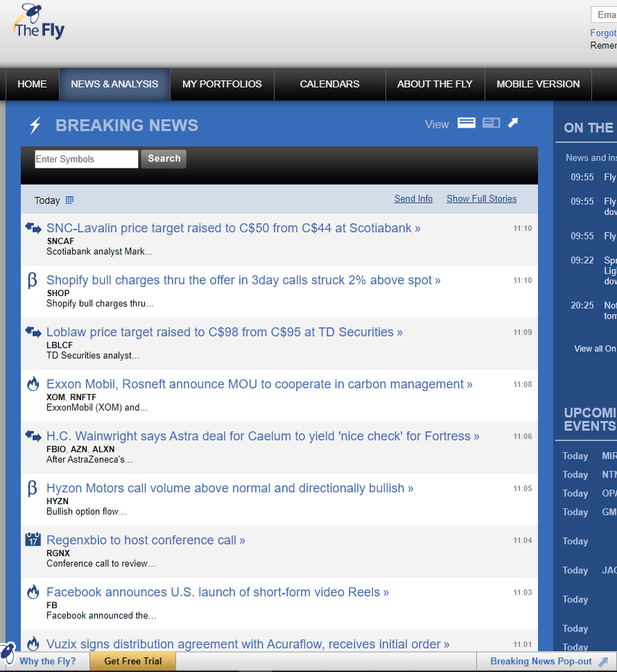Expand the H.C. Wainwright Astra deal story

click(263, 436)
